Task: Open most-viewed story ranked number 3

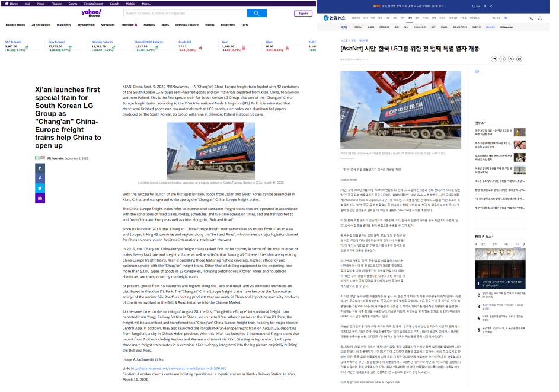Action: click(x=500, y=307)
